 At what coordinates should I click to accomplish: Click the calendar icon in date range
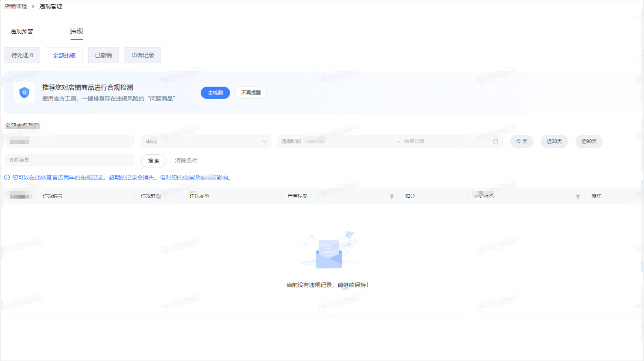(495, 141)
